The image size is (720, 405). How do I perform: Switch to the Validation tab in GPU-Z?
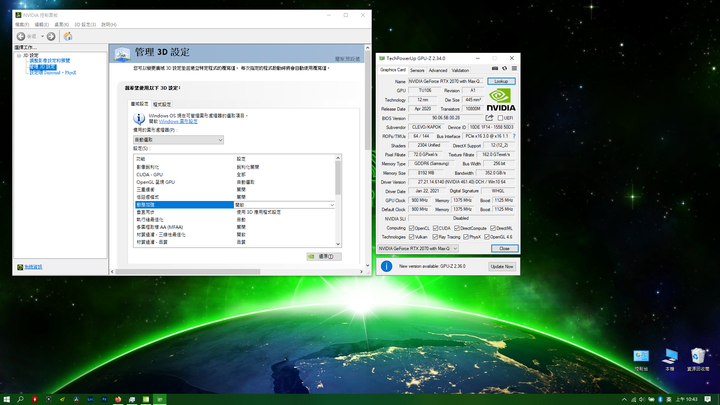[460, 70]
